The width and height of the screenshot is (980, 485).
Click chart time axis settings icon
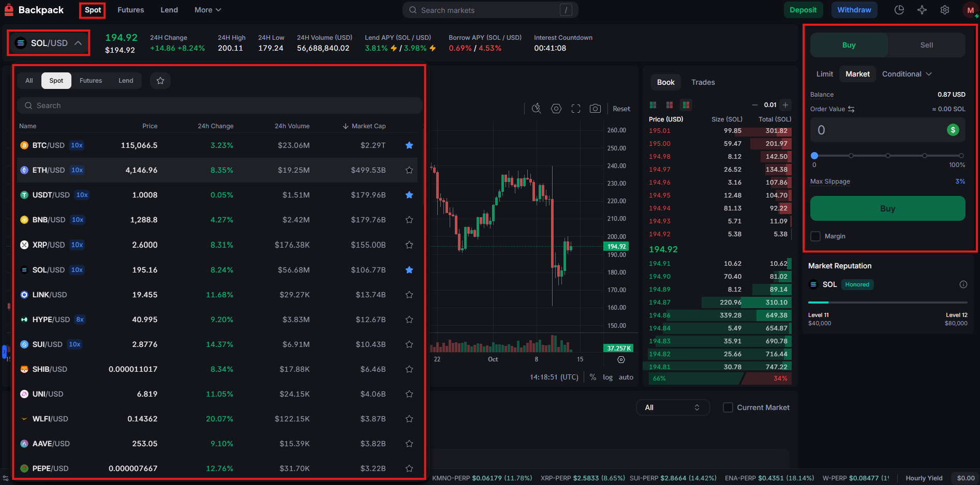click(x=621, y=359)
